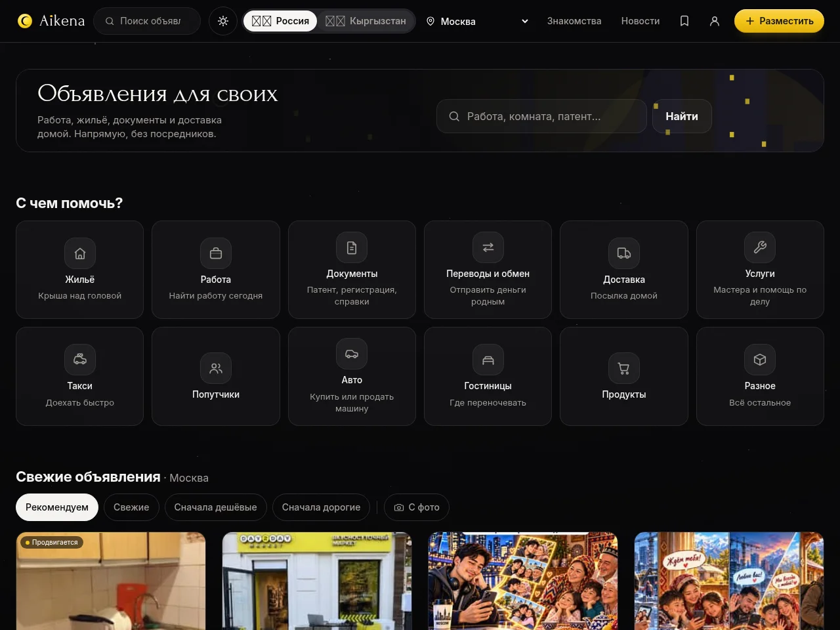The width and height of the screenshot is (840, 630).
Task: Open the Такси category car icon
Action: coord(80,360)
